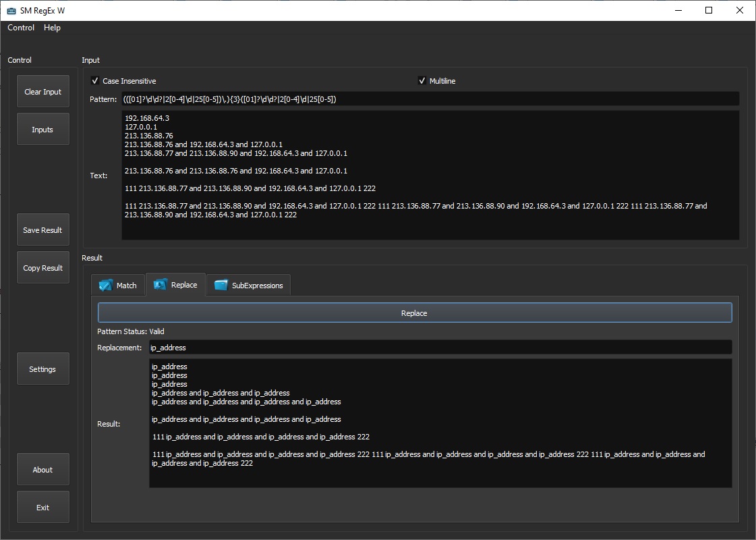Focus the Replacement field containing ip_address

tap(440, 347)
